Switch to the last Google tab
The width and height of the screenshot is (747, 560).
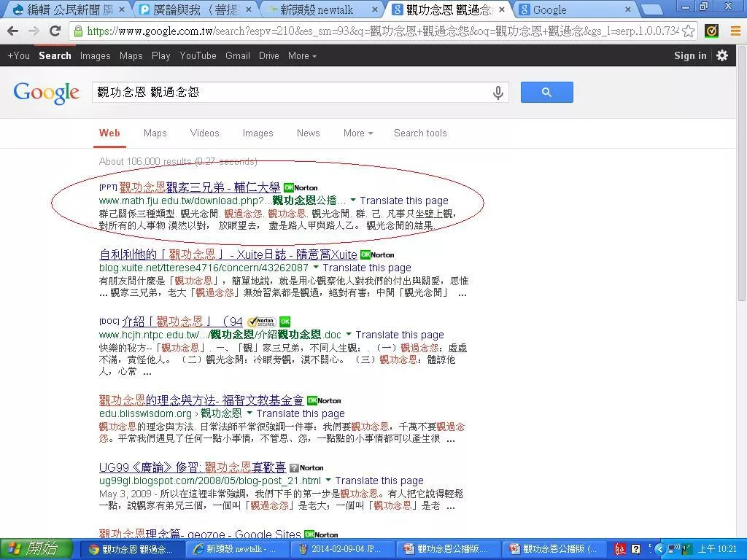(576, 9)
